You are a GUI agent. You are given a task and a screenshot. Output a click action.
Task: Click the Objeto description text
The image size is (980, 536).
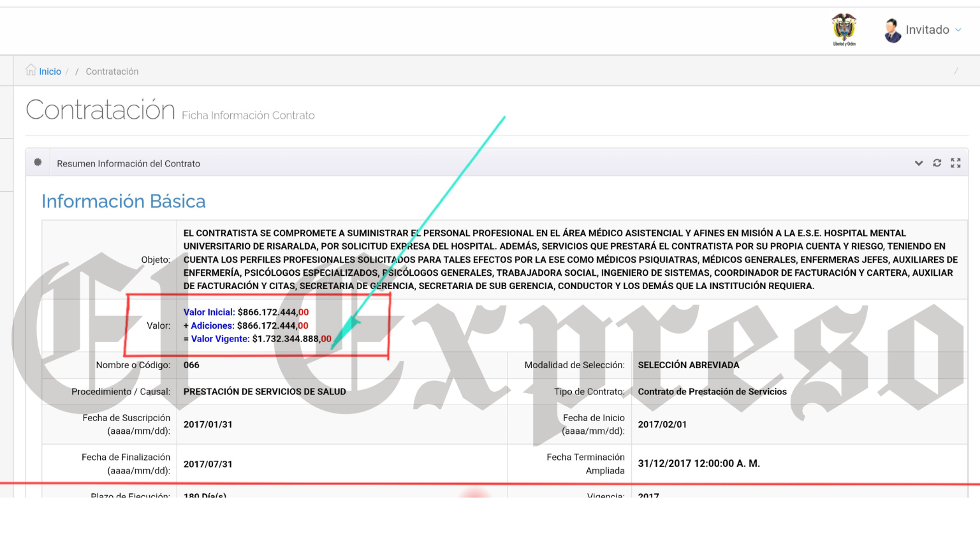tap(571, 260)
